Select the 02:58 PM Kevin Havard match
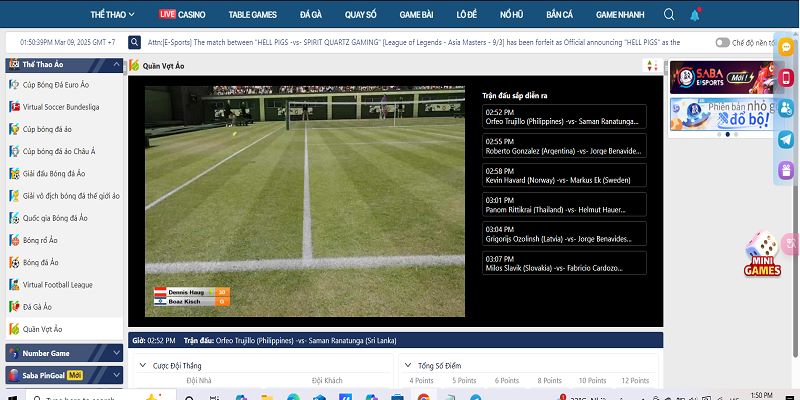The height and width of the screenshot is (400, 800). coord(564,175)
